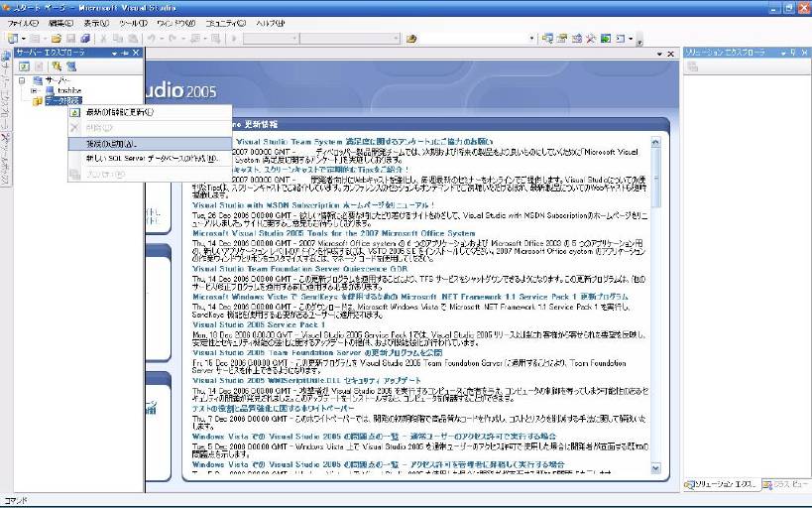Click the Open File folder icon
The image size is (812, 508).
(x=56, y=39)
